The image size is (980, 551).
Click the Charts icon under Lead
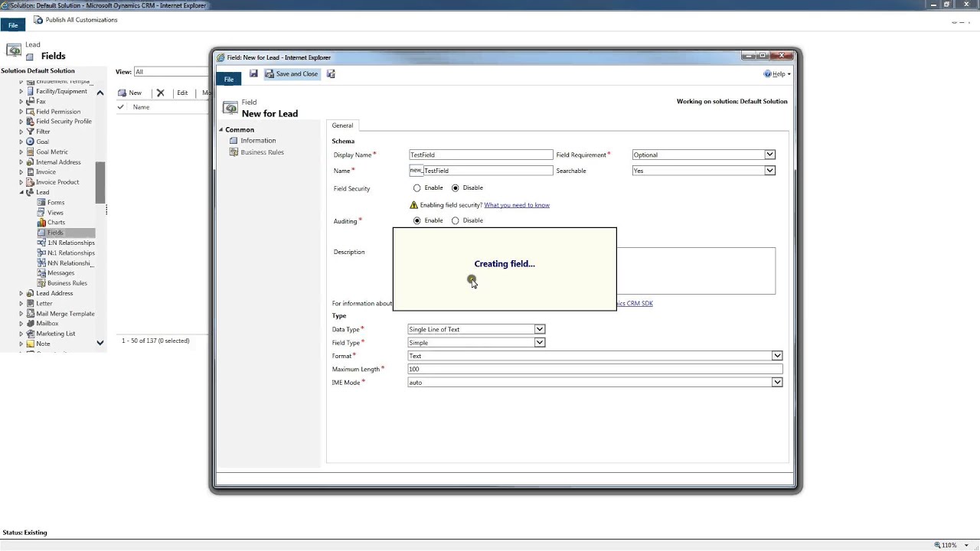41,223
